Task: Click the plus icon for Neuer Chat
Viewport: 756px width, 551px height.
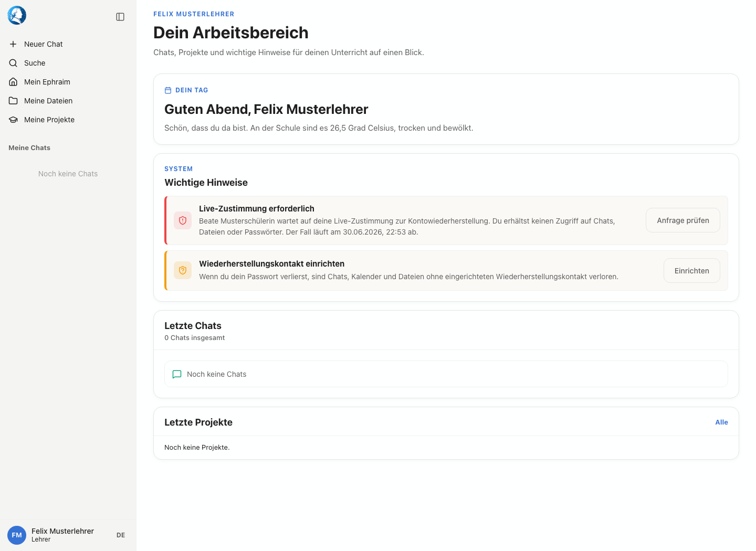Action: tap(13, 44)
